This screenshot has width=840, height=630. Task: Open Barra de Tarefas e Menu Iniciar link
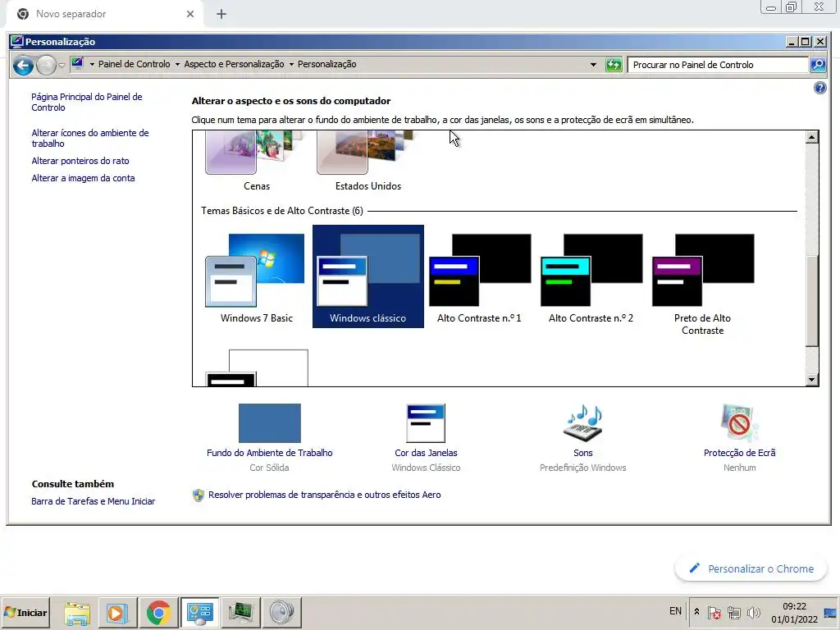point(94,501)
